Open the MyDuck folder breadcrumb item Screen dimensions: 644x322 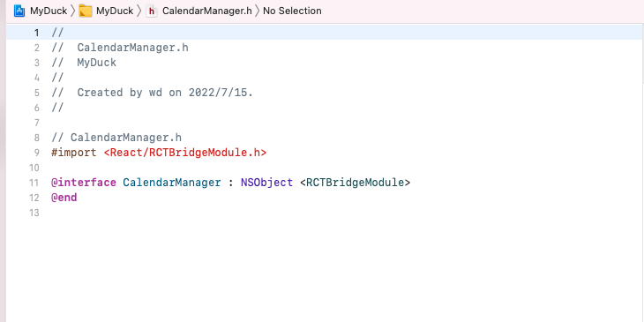pos(115,11)
